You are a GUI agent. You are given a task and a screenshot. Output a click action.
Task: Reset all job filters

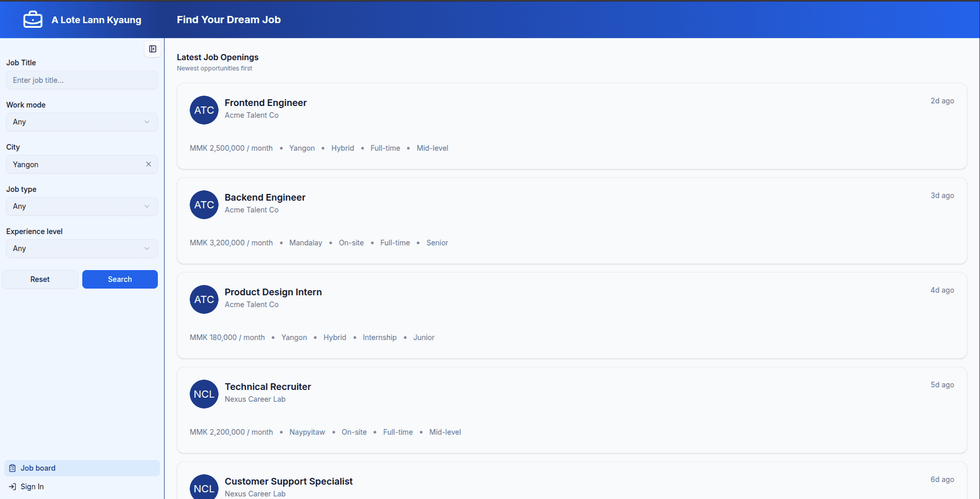40,279
